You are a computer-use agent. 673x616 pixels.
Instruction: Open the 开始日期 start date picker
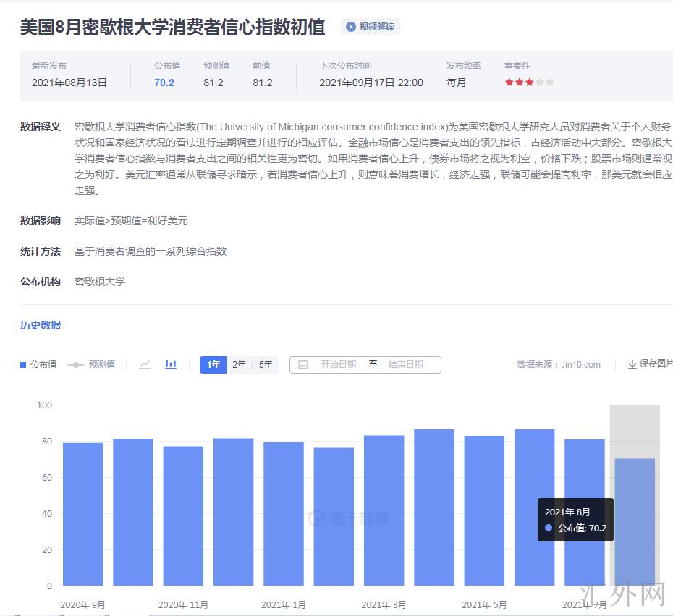pos(338,365)
